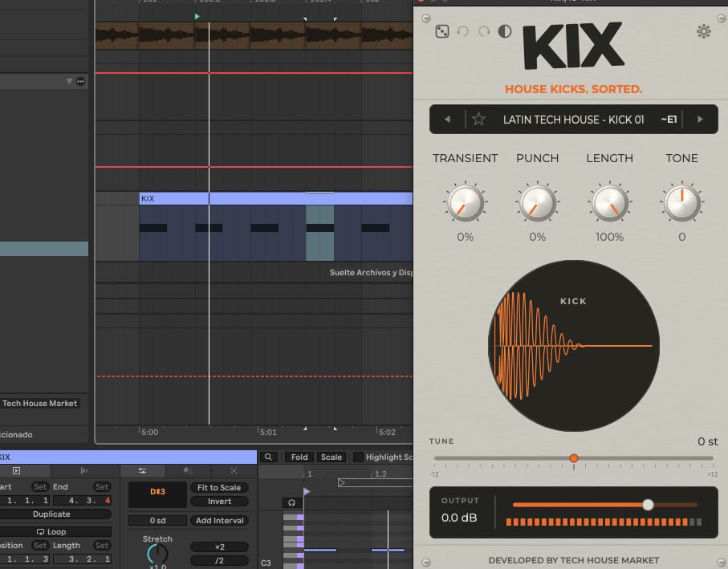The width and height of the screenshot is (728, 569).
Task: Select the first MIDI note in KIX clip
Action: (153, 228)
